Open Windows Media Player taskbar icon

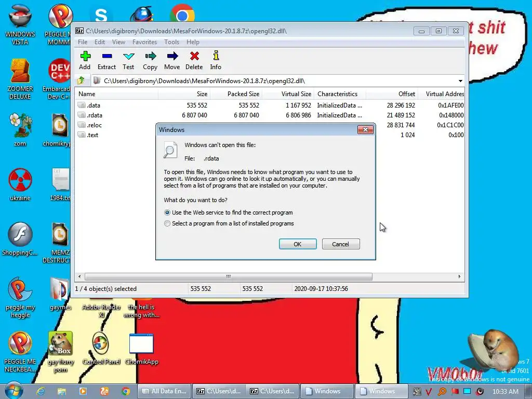tap(83, 391)
